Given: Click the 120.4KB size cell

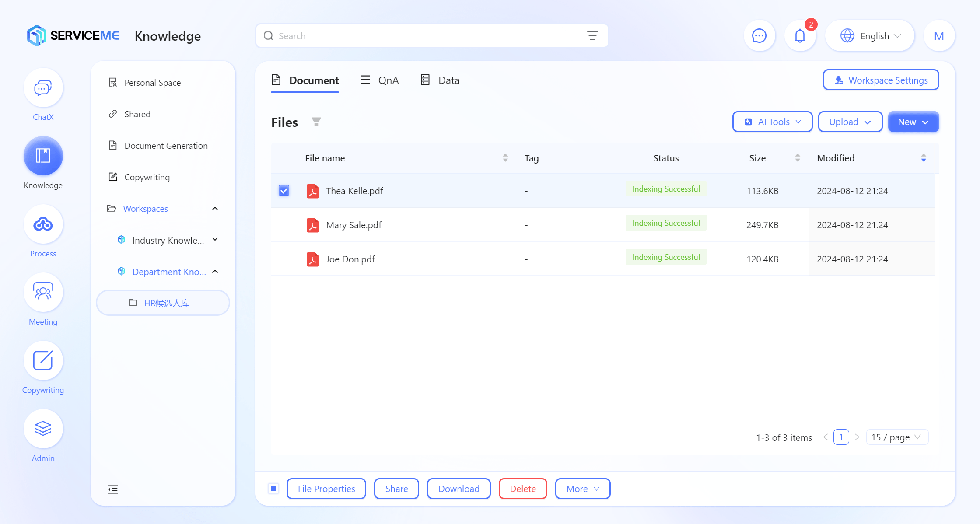Looking at the screenshot, I should 762,259.
